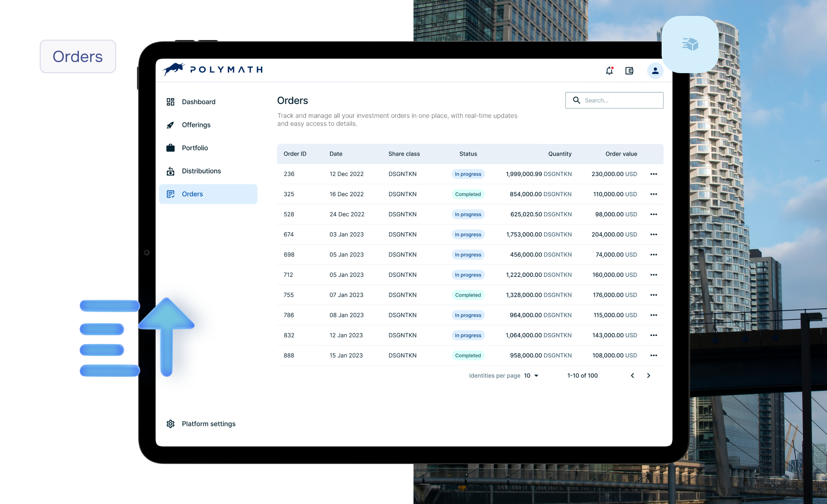Go to the next page of orders
Screen dimensions: 827x504
coord(648,375)
